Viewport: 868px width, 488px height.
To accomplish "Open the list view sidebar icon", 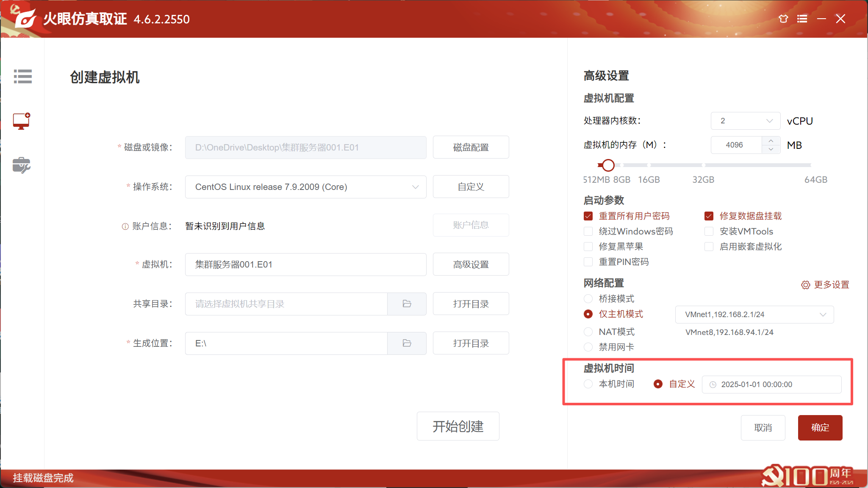I will 22,76.
